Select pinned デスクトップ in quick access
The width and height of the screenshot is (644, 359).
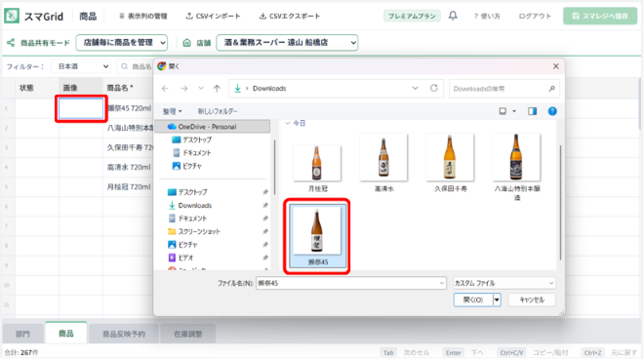coord(187,192)
